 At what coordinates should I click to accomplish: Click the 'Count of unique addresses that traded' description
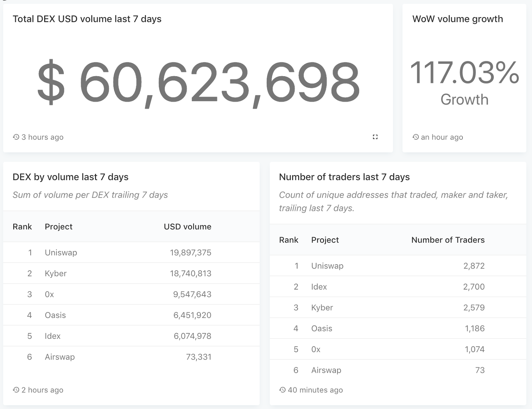click(393, 201)
